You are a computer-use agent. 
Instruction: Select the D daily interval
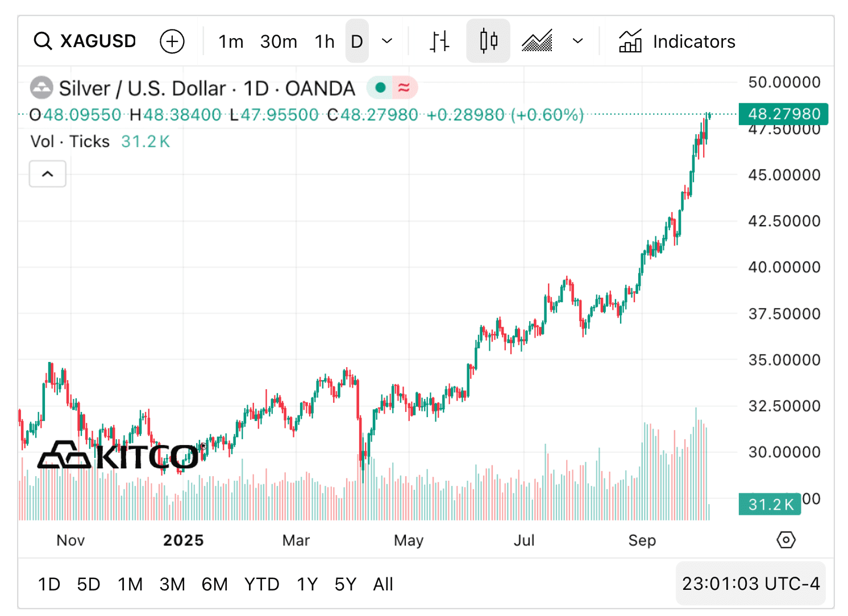pos(357,41)
